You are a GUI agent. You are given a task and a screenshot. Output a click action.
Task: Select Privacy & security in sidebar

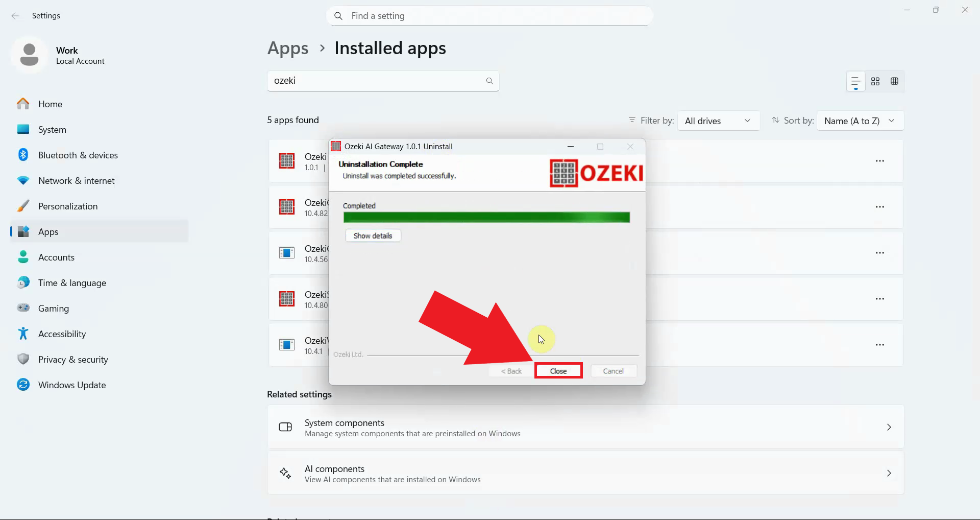(x=73, y=360)
